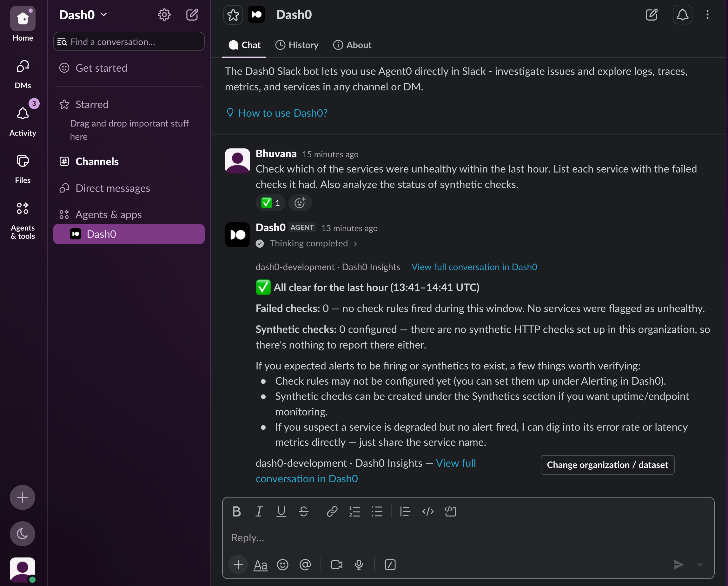Open Files in the left rail
The image size is (728, 586).
pos(23,169)
